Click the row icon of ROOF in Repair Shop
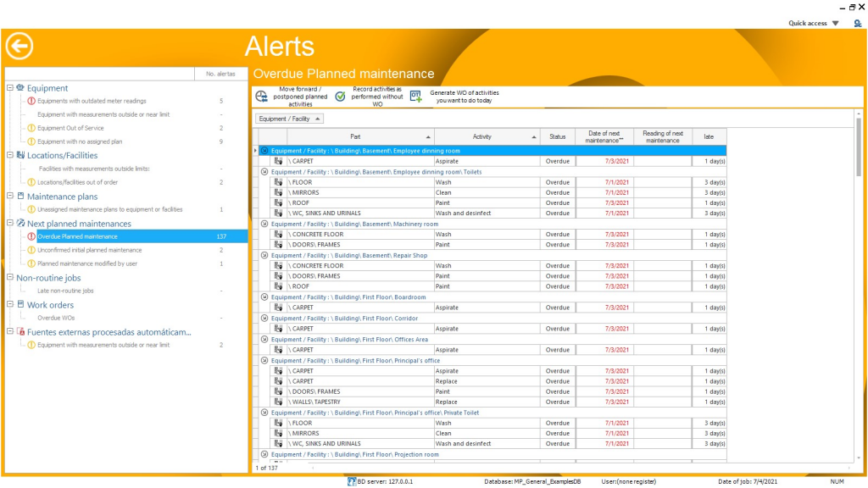The width and height of the screenshot is (868, 488). pyautogui.click(x=278, y=286)
